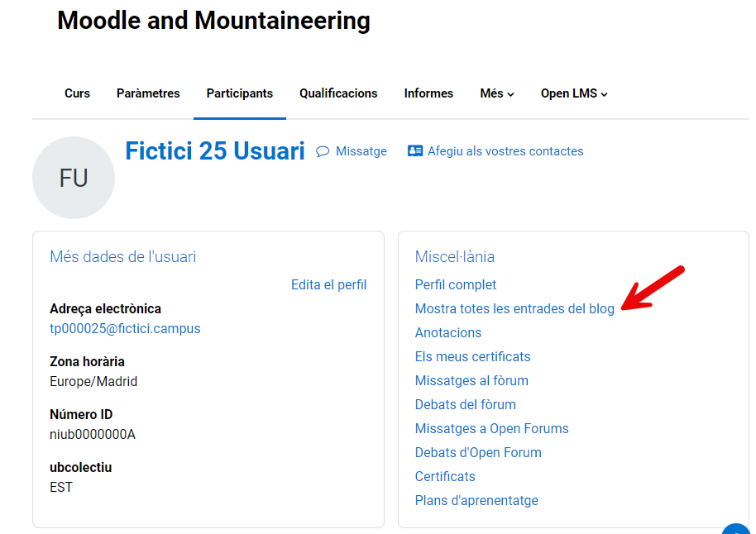
Task: Expand the Més dropdown menu
Action: pos(496,93)
